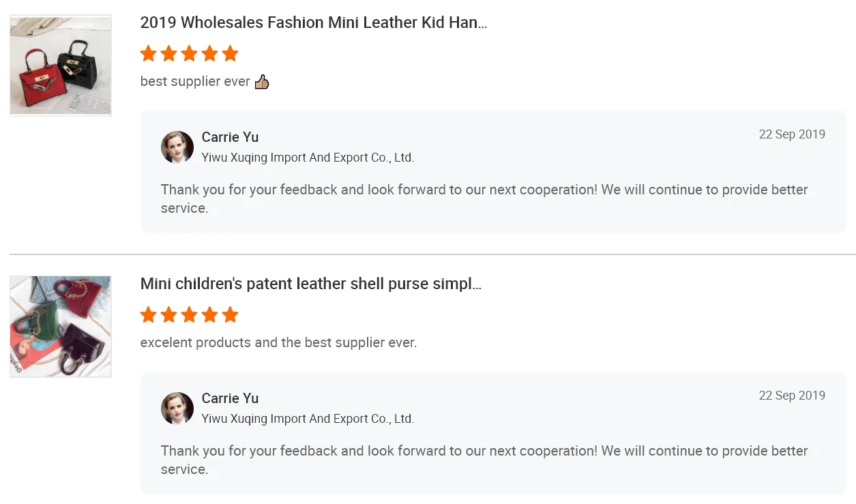Click the 'Carrie Yu' name in the second reply
Viewport: 856px width, 504px height.
click(231, 398)
